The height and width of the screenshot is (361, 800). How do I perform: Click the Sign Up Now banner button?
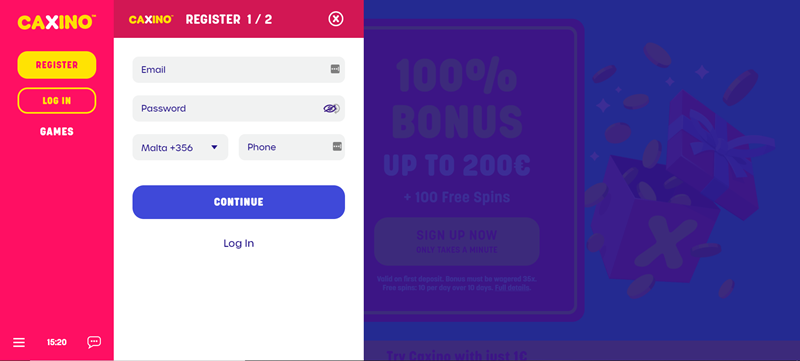[x=457, y=241]
